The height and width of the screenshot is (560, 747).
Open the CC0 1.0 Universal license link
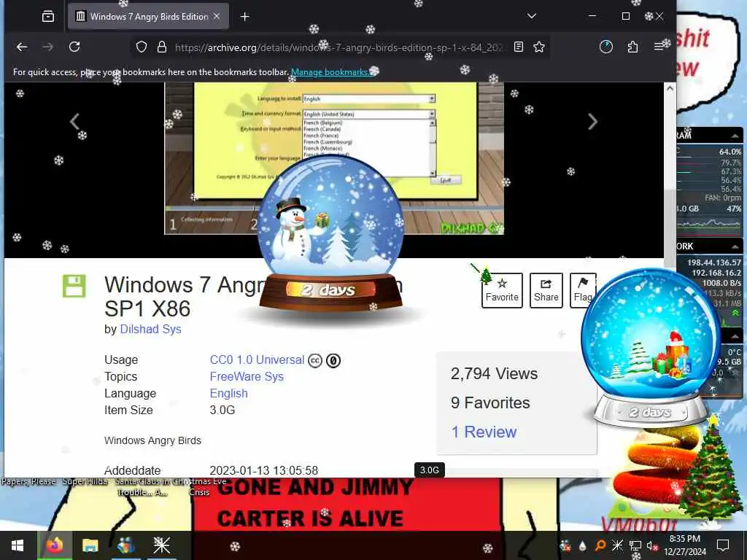pyautogui.click(x=257, y=360)
